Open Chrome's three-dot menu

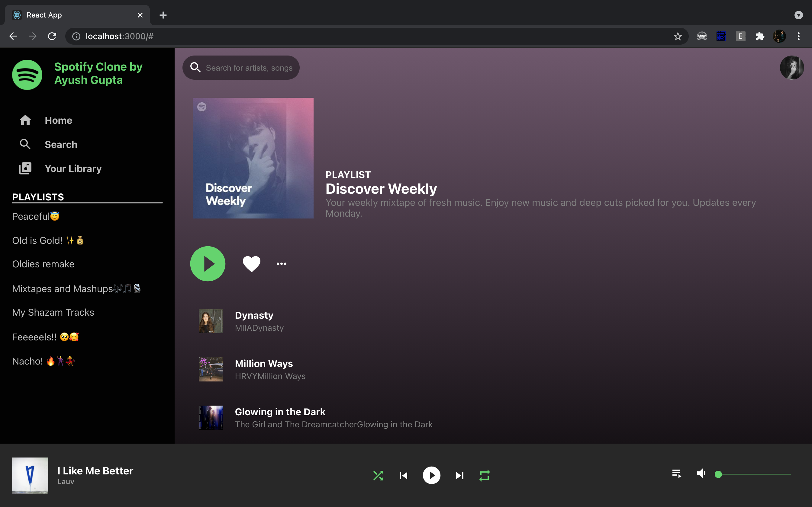[x=799, y=36]
